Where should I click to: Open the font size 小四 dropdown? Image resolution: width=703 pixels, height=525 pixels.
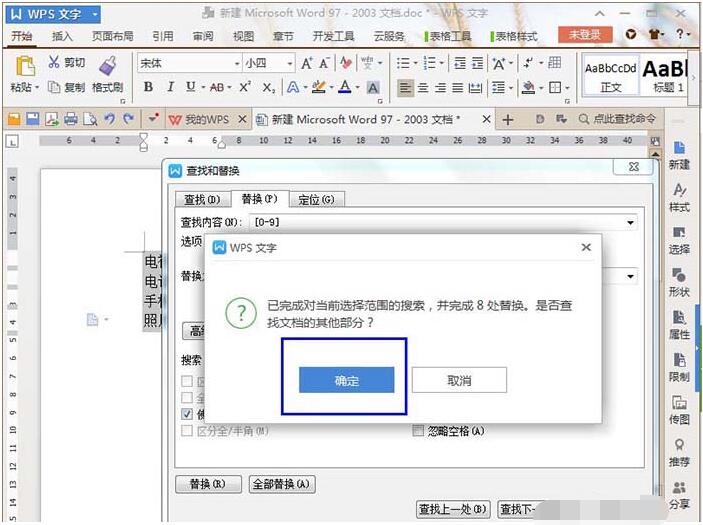290,64
